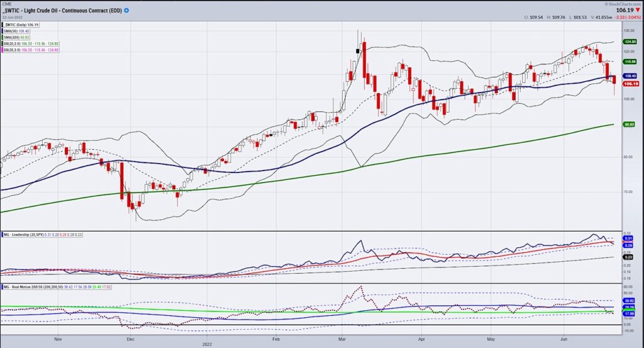Click the chart date 22-Jun-2022
644x348 pixels.
coord(13,17)
